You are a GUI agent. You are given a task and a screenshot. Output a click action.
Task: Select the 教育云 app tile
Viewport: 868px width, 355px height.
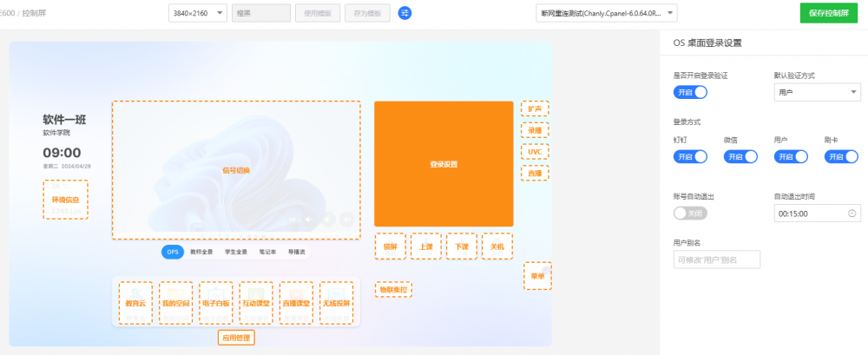pos(135,303)
